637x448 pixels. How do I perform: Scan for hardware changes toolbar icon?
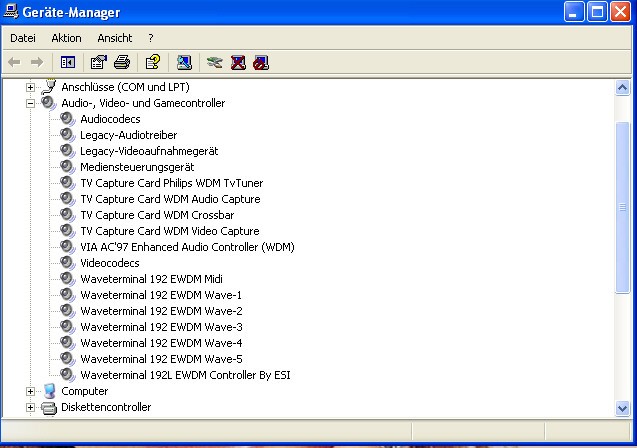184,62
